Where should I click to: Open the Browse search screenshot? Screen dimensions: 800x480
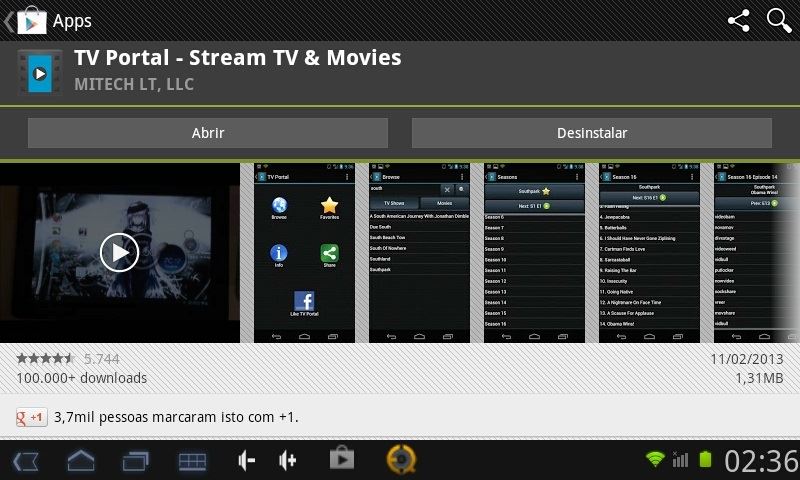419,253
